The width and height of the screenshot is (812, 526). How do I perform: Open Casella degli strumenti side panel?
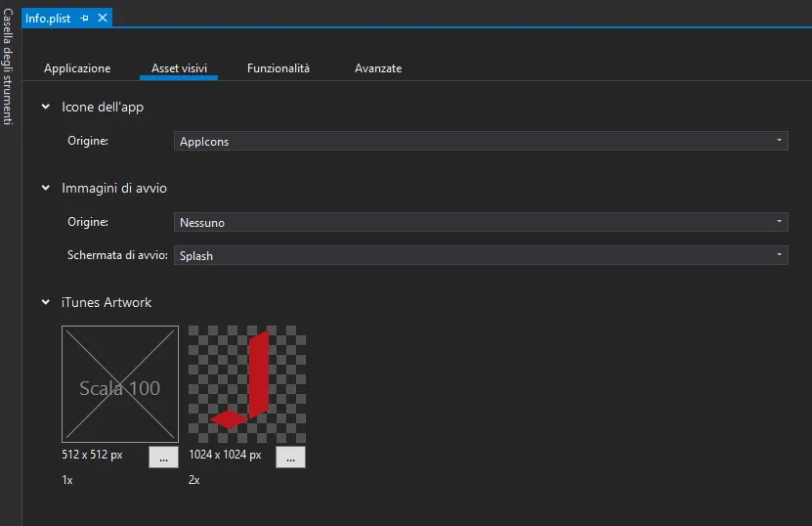coord(8,66)
